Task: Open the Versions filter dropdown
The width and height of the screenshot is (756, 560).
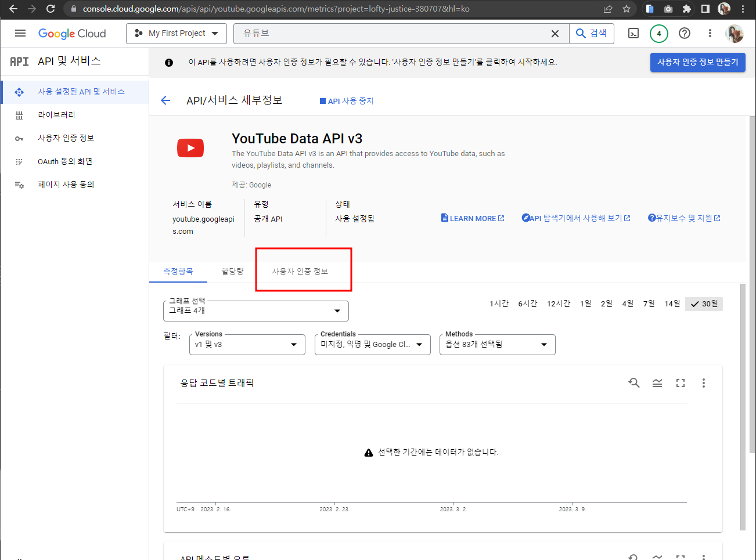Action: [247, 344]
